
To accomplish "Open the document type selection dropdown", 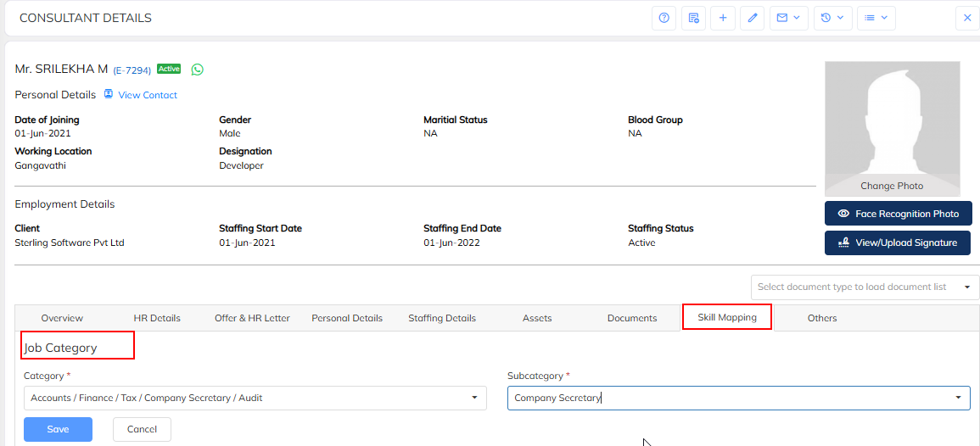I will [865, 287].
